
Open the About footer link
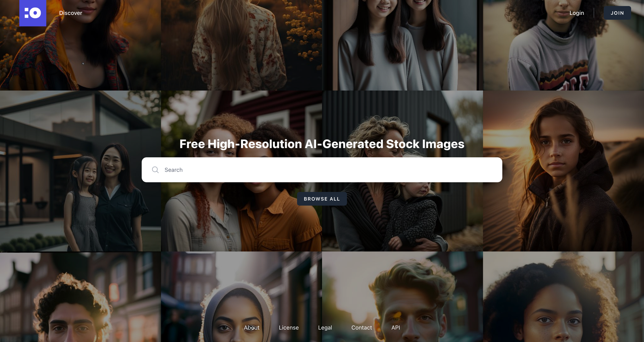[x=252, y=328]
